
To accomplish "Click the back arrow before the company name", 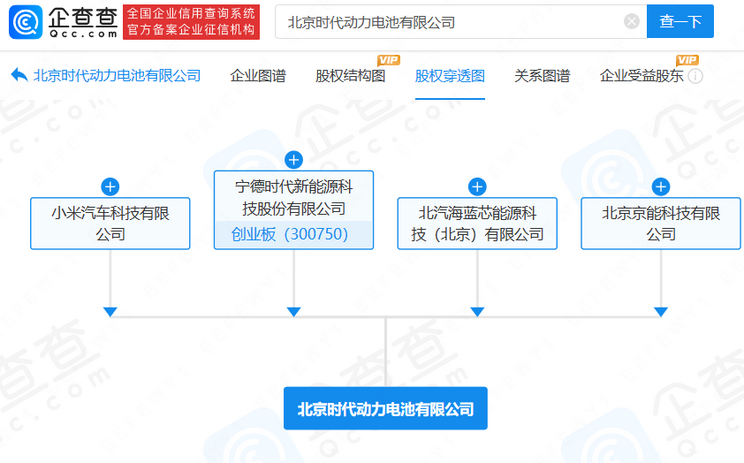I will [18, 75].
